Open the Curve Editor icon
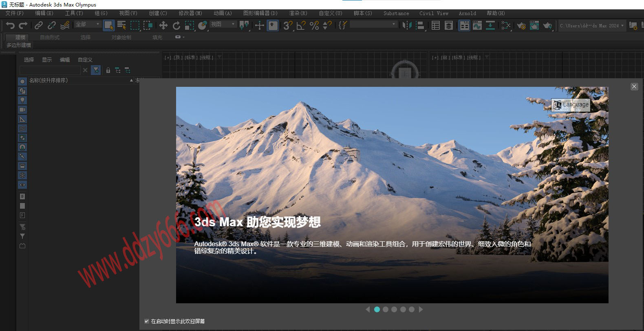 [x=477, y=25]
